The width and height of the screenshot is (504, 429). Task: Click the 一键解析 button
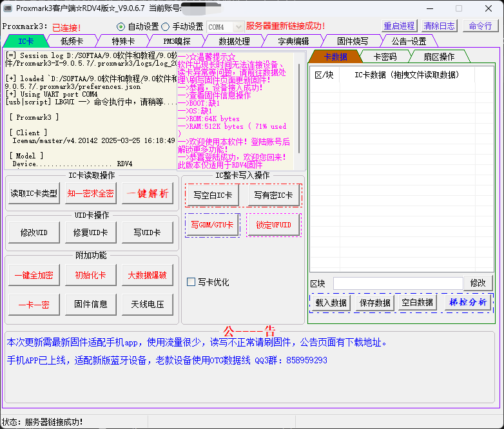148,193
